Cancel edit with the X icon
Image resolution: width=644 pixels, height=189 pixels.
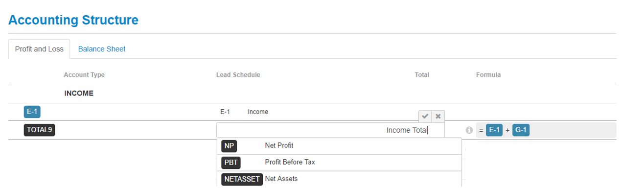click(438, 117)
